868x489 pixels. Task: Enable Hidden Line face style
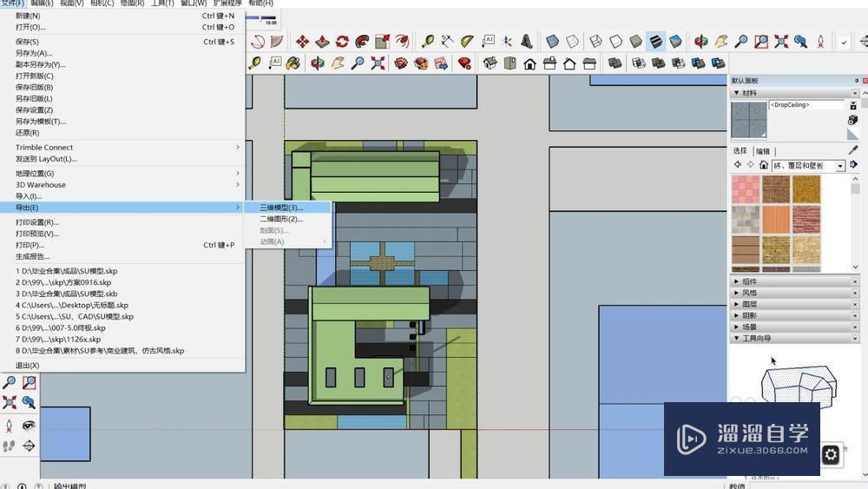[615, 42]
